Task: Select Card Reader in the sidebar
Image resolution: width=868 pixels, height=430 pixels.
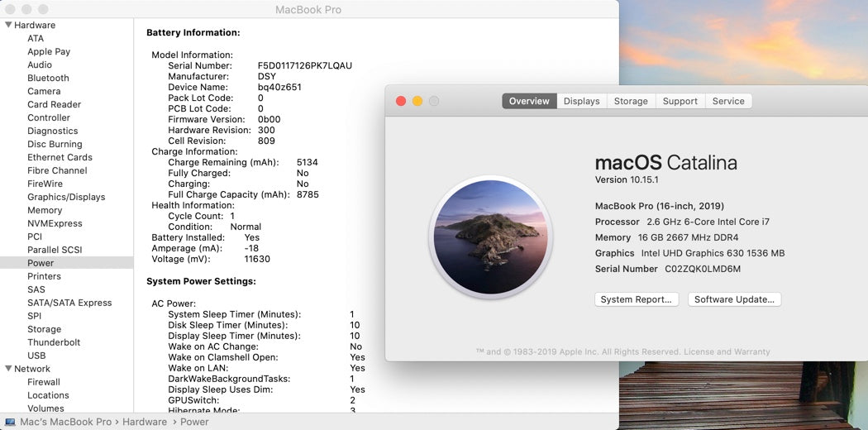Action: 55,104
